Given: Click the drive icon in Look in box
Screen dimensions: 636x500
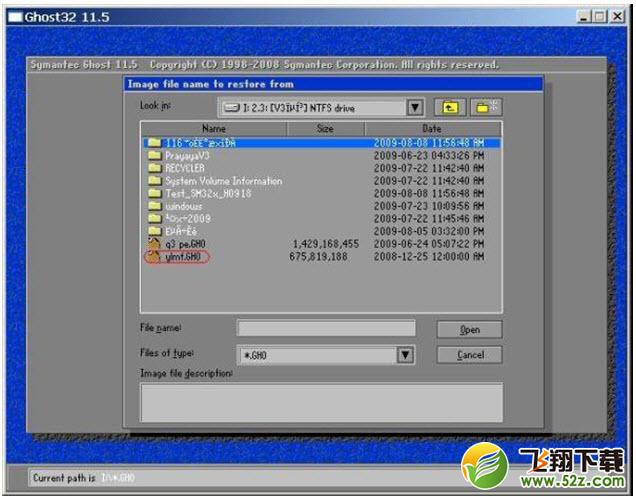Looking at the screenshot, I should tap(232, 107).
